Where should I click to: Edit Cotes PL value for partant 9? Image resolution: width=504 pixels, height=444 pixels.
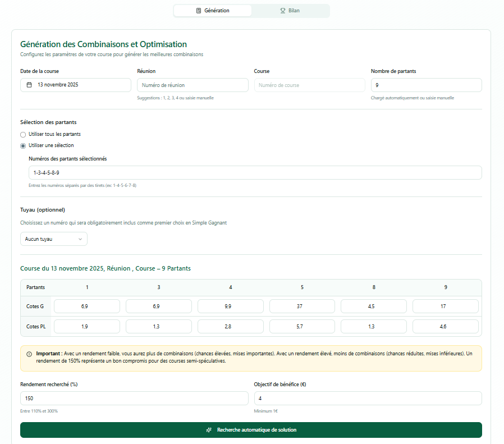(x=445, y=327)
